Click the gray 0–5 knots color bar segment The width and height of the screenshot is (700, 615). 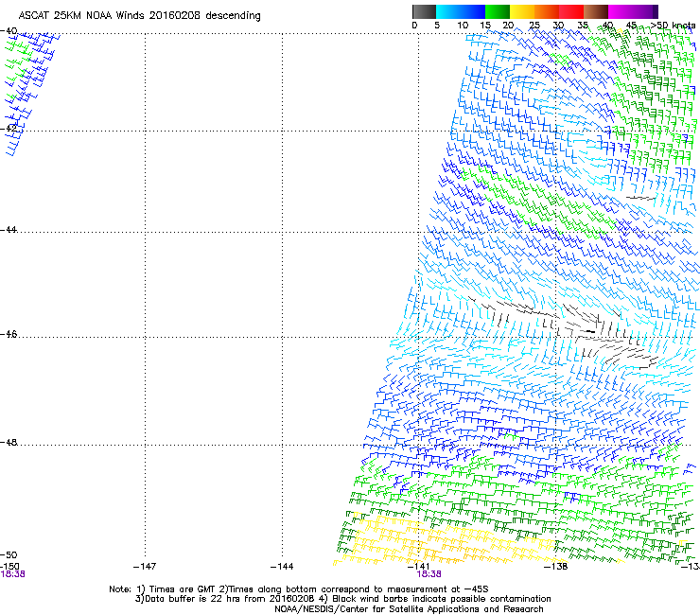point(424,11)
